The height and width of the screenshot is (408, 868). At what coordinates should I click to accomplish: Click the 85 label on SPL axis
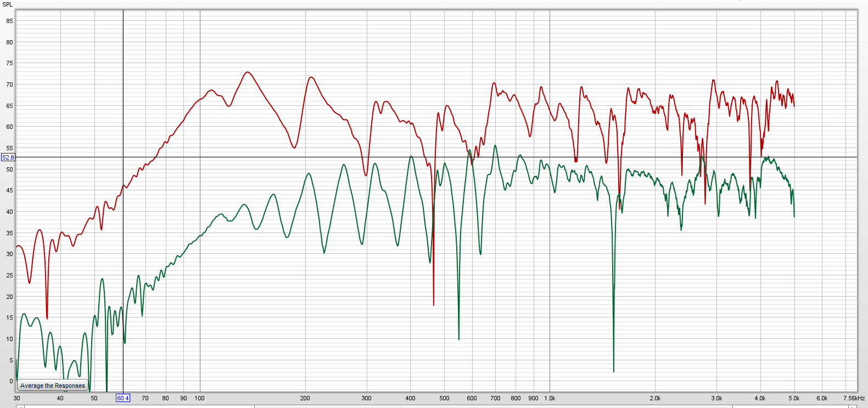[x=9, y=21]
